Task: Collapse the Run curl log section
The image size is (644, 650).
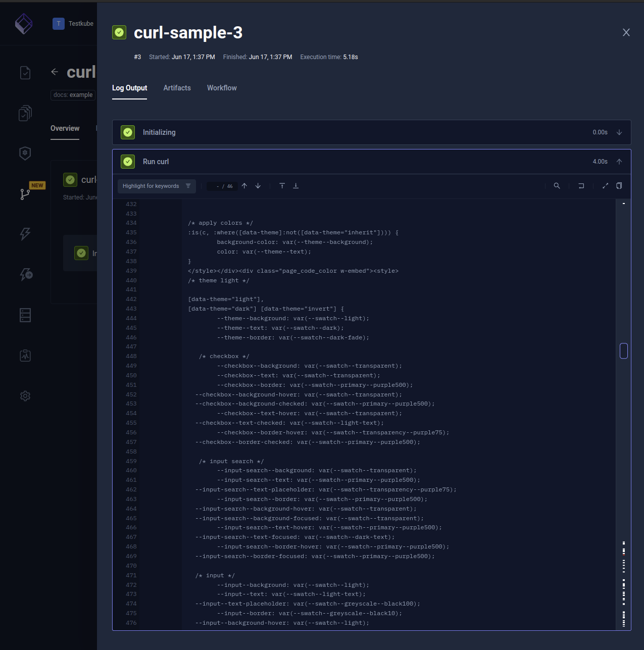Action: coord(619,161)
